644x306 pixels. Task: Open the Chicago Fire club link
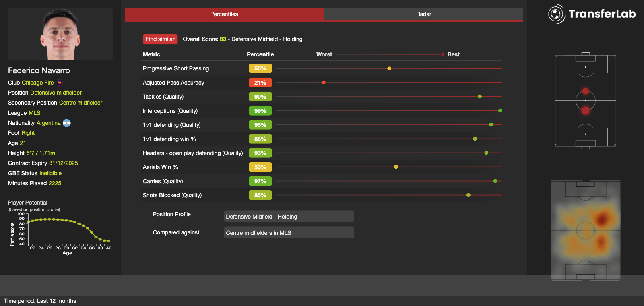37,83
